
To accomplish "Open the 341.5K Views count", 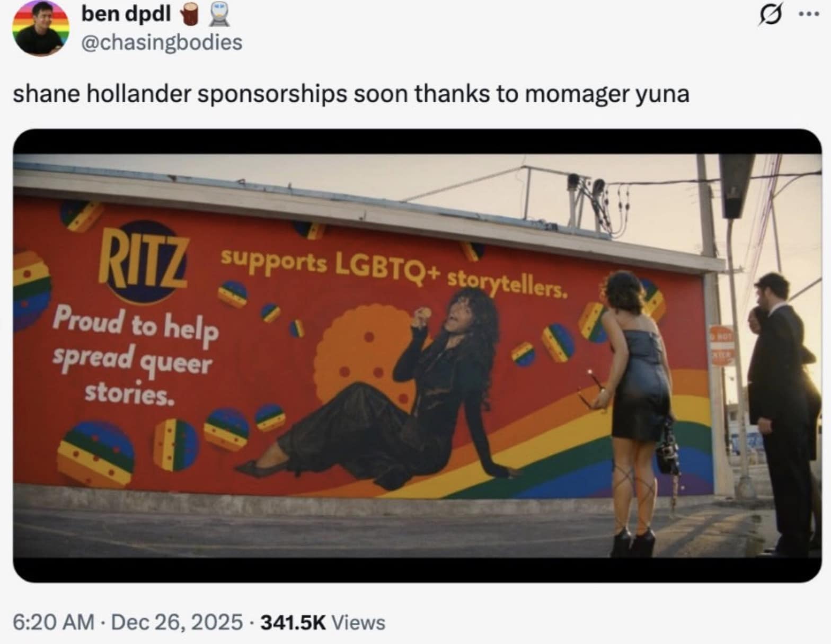I will pos(323,622).
